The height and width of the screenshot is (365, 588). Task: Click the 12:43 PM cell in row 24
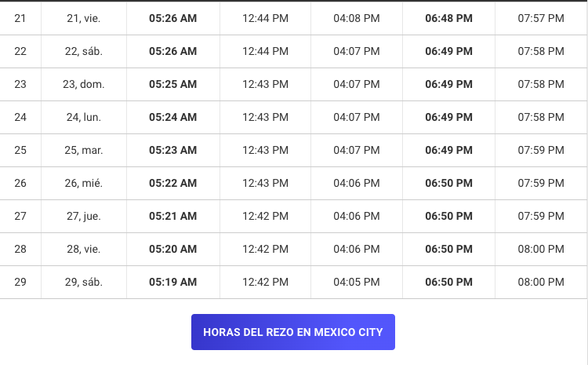(265, 117)
